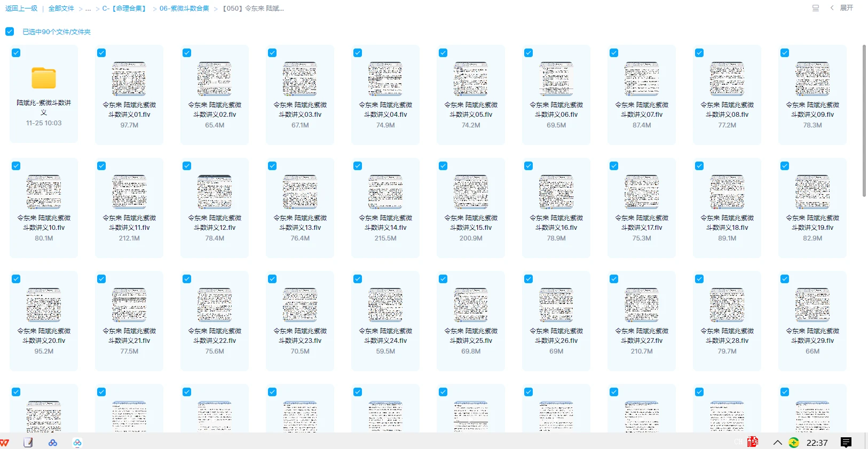Expand the collapsed breadcrumb ellipsis

pyautogui.click(x=88, y=9)
